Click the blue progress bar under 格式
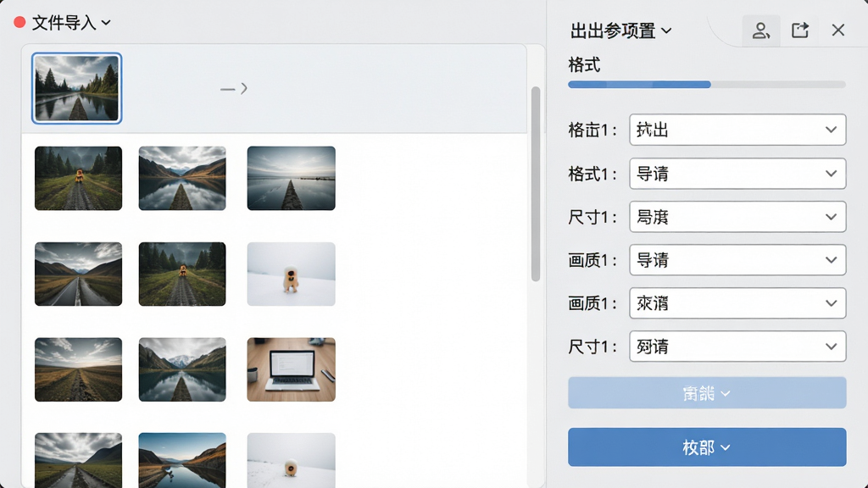Viewport: 868px width, 488px height. click(x=707, y=85)
